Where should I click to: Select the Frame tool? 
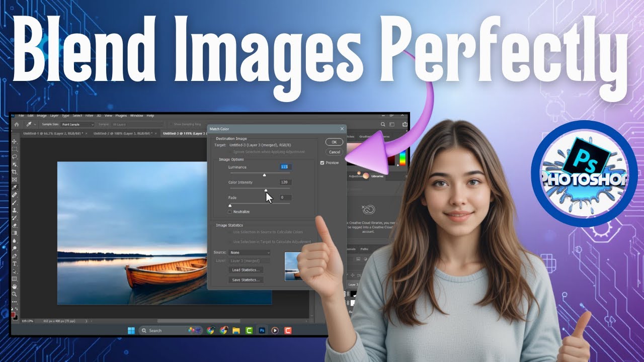tap(15, 179)
